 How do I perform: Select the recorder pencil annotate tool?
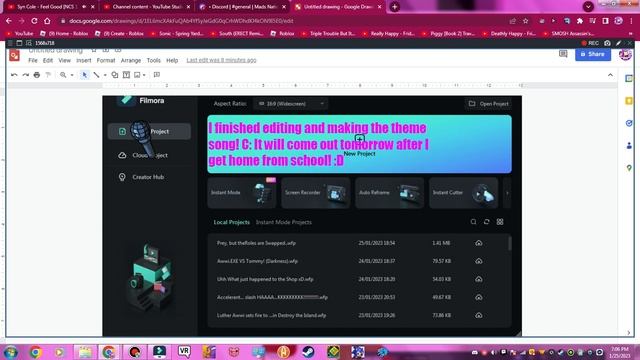click(x=618, y=43)
